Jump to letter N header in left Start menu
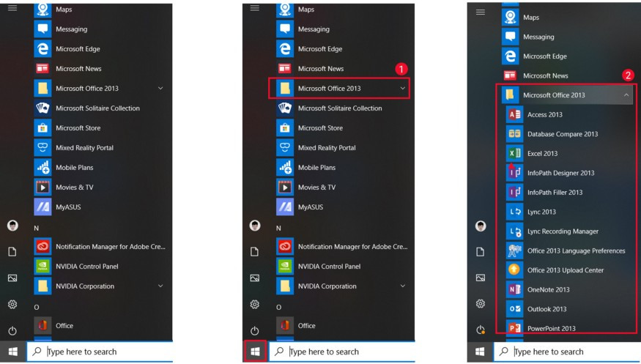 click(x=37, y=228)
